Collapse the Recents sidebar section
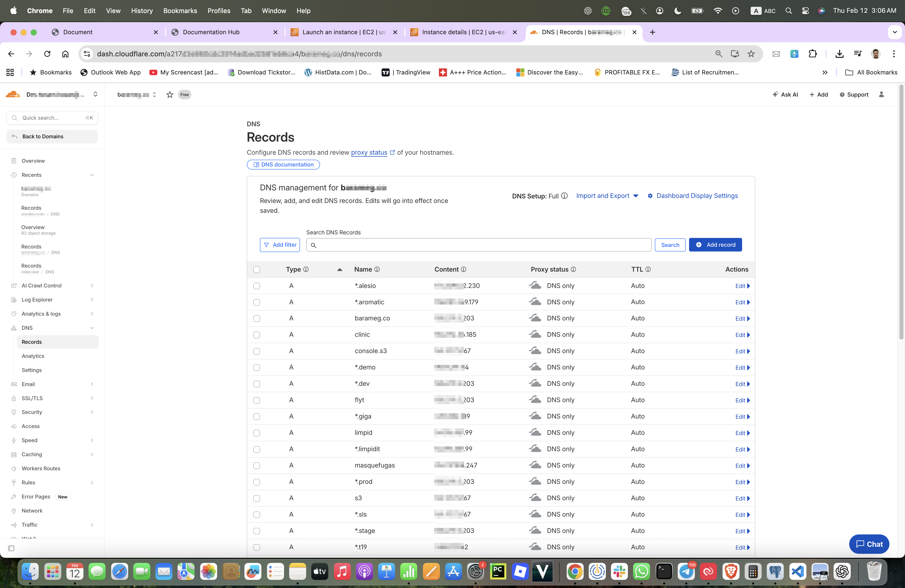905x588 pixels. coord(92,175)
